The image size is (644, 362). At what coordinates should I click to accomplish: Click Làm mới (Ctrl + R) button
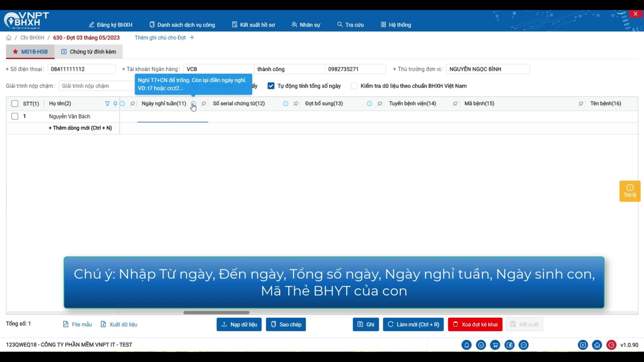click(413, 324)
